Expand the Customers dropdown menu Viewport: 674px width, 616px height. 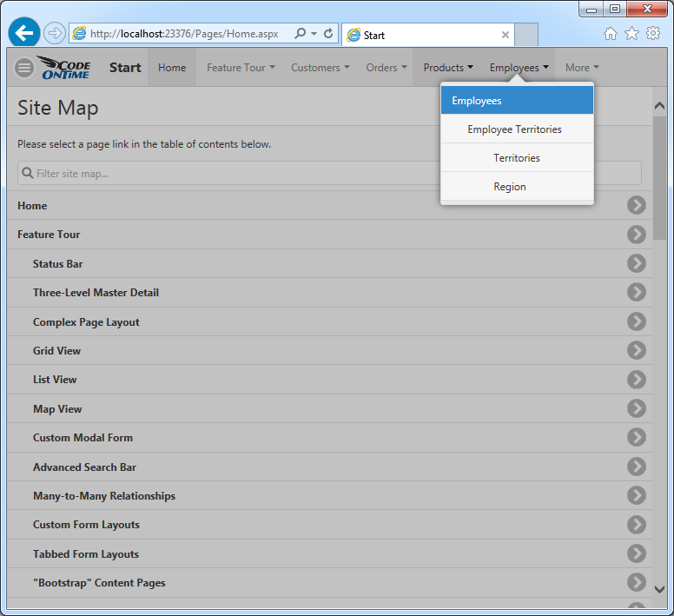point(320,68)
